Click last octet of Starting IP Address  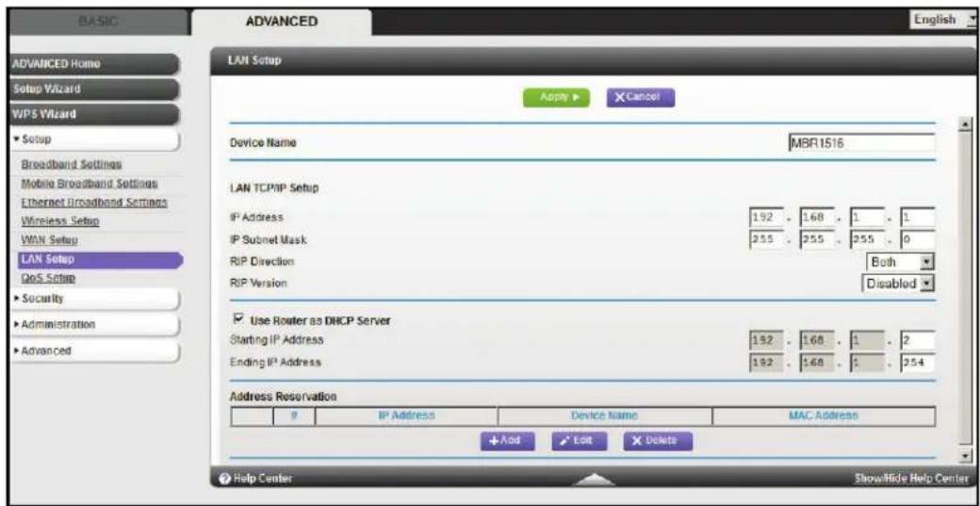coord(919,341)
